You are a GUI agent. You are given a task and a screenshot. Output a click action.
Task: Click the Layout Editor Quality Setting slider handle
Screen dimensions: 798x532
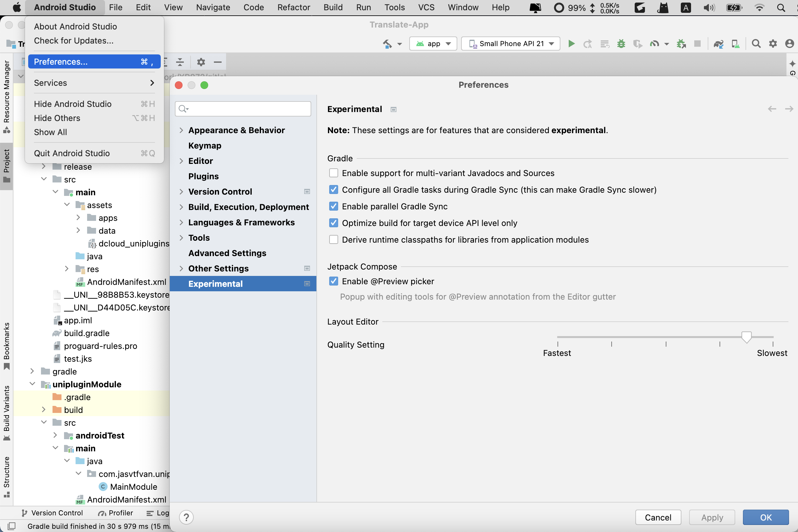click(x=746, y=337)
